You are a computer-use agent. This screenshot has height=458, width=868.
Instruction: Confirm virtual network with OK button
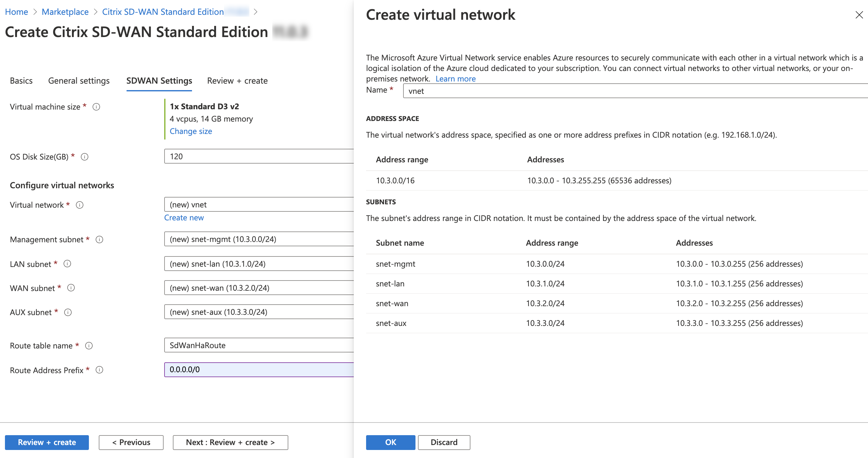tap(390, 443)
